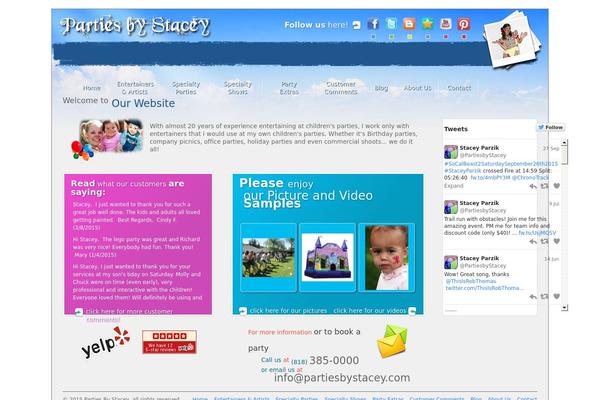Reply to the SoCalBeast tweet
Image resolution: width=600 pixels, height=400 pixels.
[533, 186]
